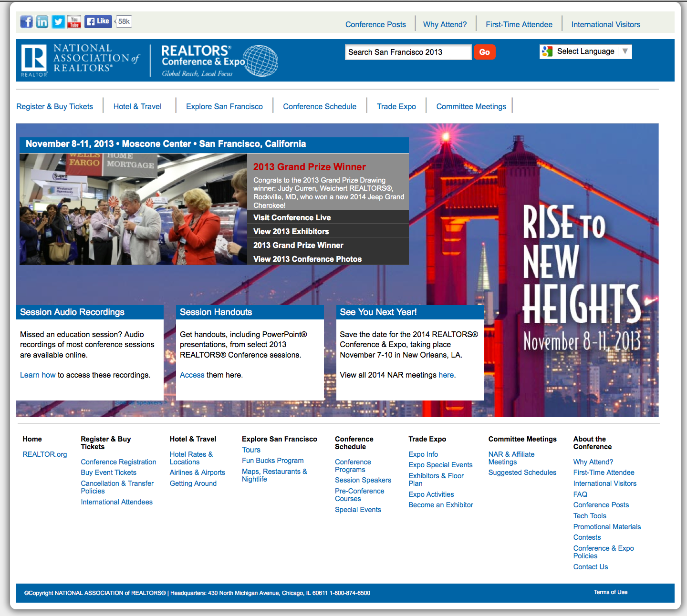Image resolution: width=687 pixels, height=616 pixels.
Task: Open the Committee Meetings menu
Action: (471, 106)
